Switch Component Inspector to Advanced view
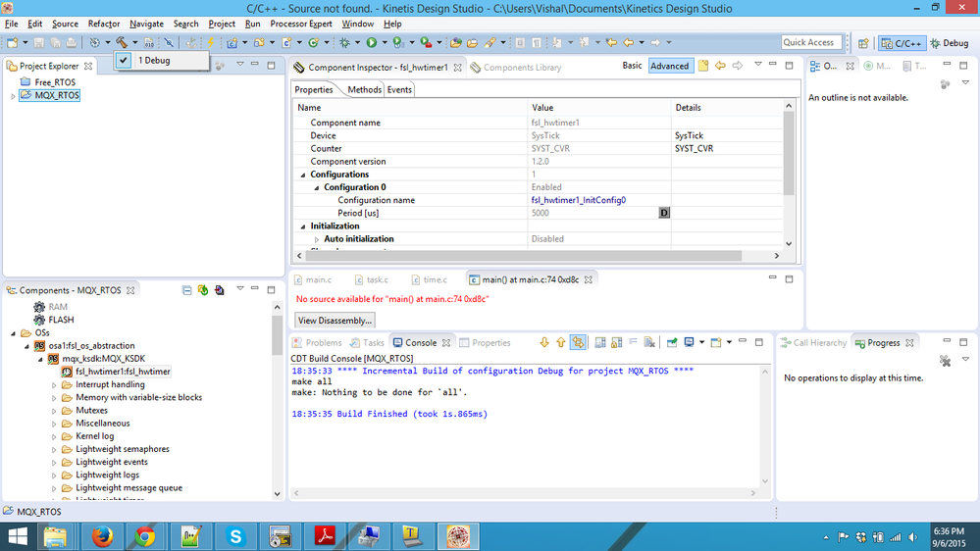This screenshot has height=551, width=980. [670, 66]
